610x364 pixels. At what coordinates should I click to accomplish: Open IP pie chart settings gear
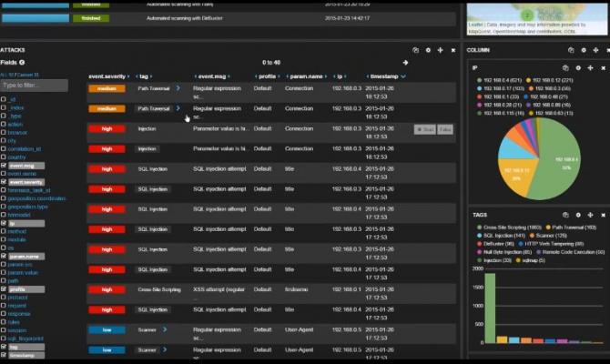coord(578,68)
